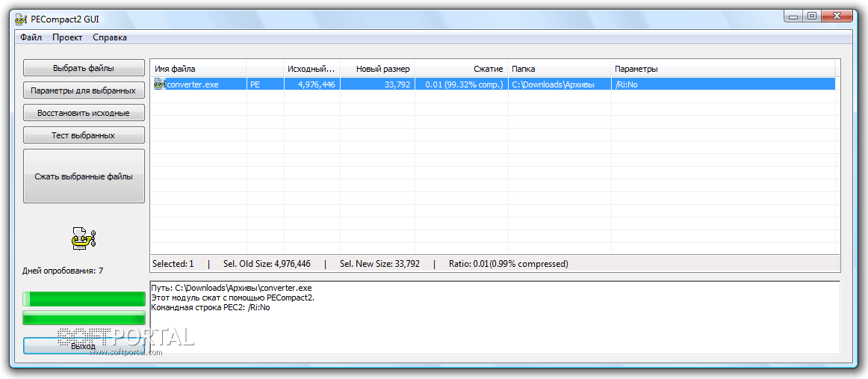Click Восстановить исходные button

pos(84,112)
